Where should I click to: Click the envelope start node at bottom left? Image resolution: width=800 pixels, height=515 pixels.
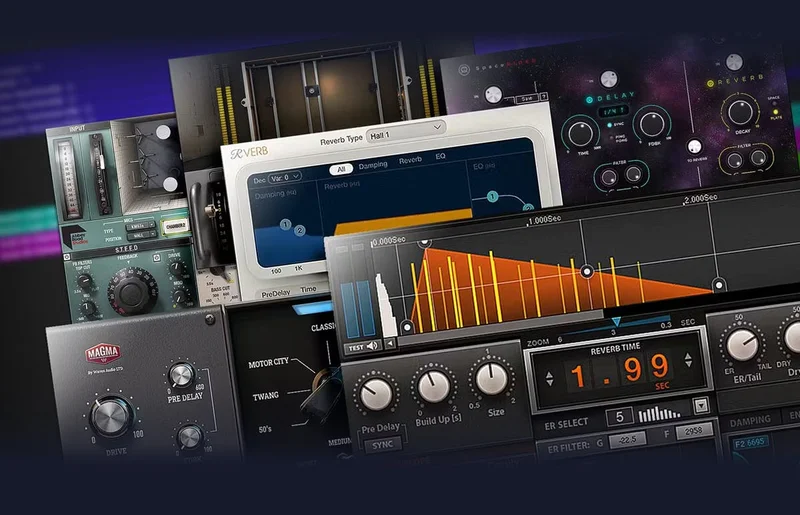click(407, 327)
